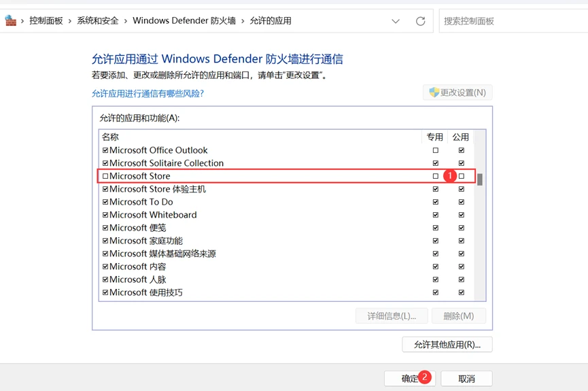588x391 pixels.
Task: Click 允许其他应用(R)... button
Action: (447, 345)
